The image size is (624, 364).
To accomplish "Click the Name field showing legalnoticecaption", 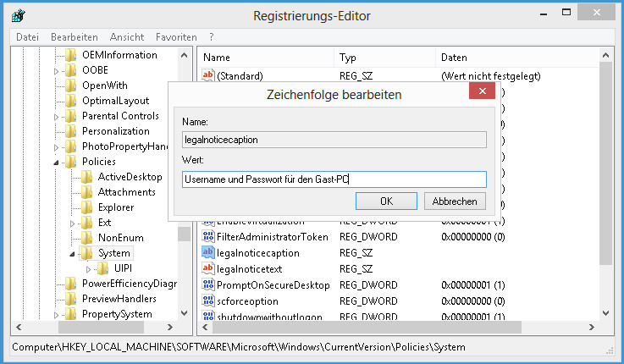I will click(334, 140).
